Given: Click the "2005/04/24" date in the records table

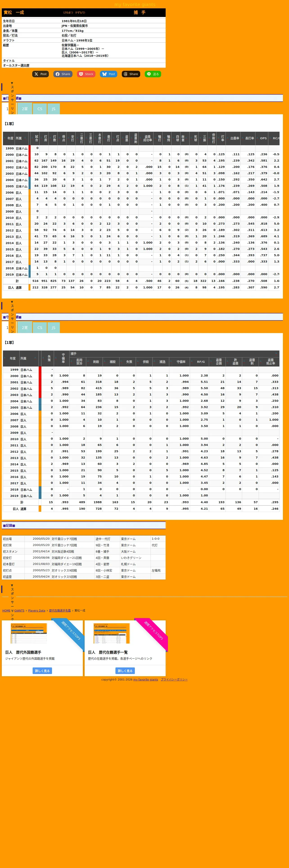Looking at the screenshot, I should (x=41, y=577).
